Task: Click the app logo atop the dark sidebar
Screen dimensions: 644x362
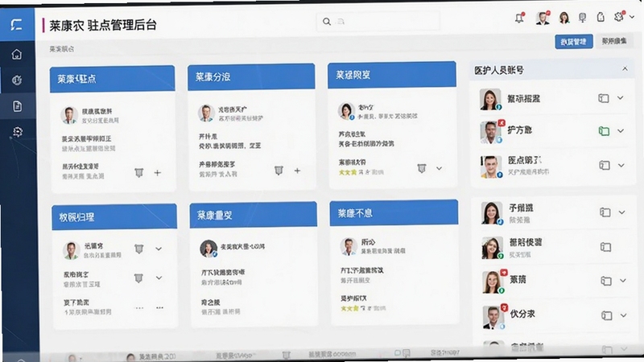Action: [17, 25]
